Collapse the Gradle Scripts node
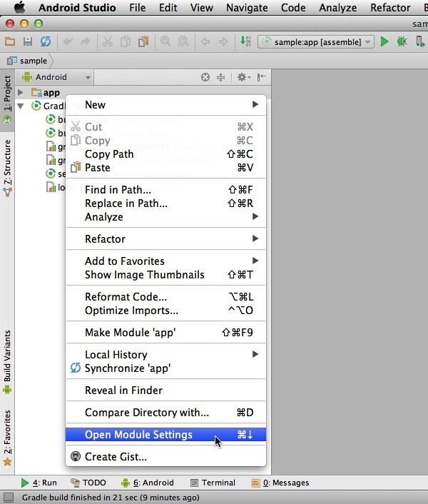 pos(21,106)
